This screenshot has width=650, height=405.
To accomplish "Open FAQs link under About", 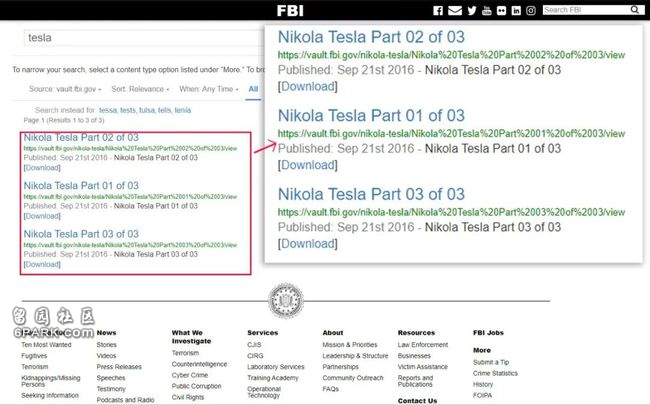I will 331,389.
